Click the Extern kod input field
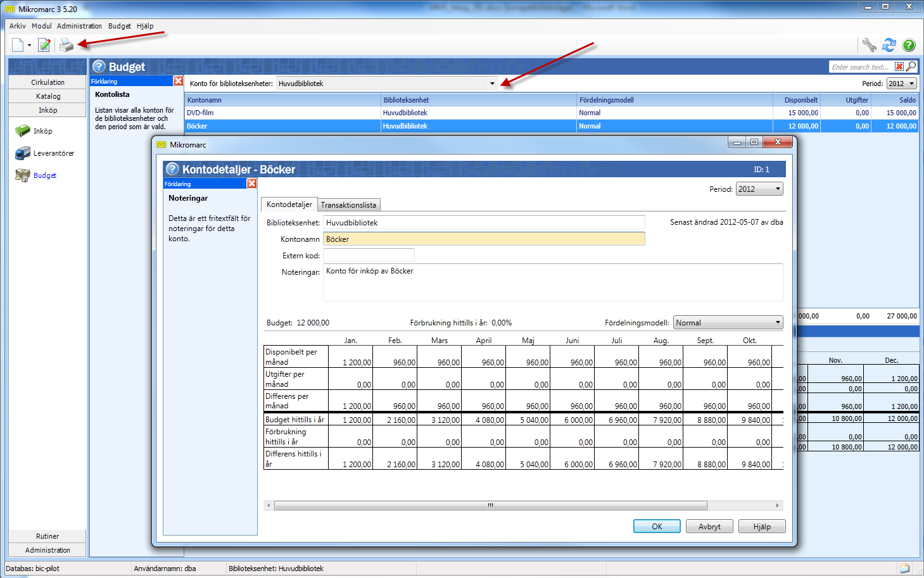This screenshot has width=924, height=578. pos(369,255)
